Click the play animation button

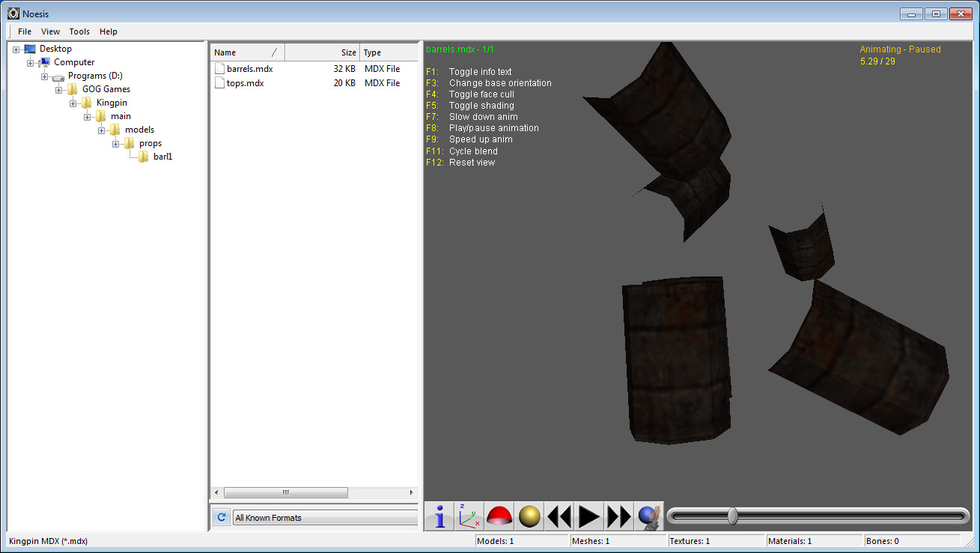pos(589,516)
